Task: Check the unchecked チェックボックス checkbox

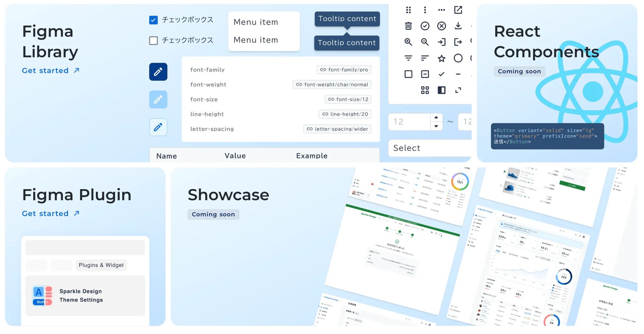Action: tap(153, 41)
